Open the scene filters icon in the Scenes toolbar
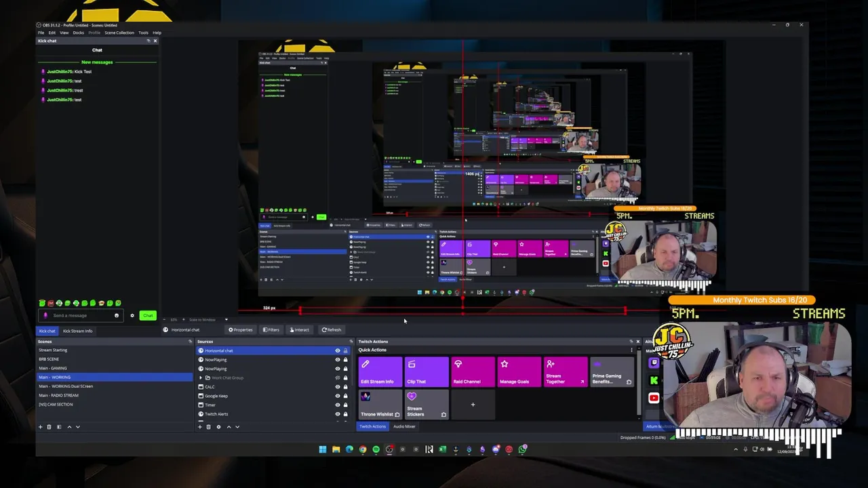Image resolution: width=868 pixels, height=488 pixels. pyautogui.click(x=59, y=427)
